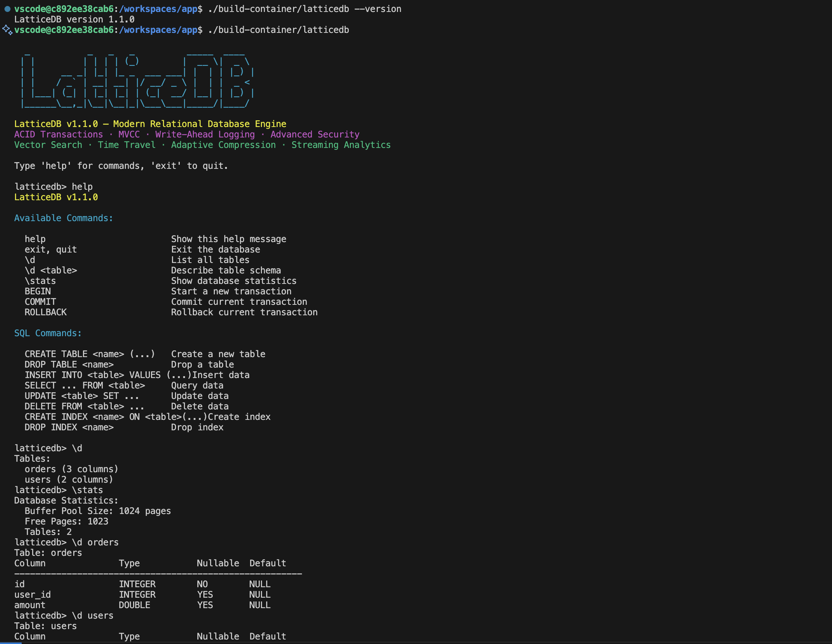This screenshot has height=644, width=832.
Task: Click the sparkle suggestion icon by prompt
Action: (x=7, y=30)
